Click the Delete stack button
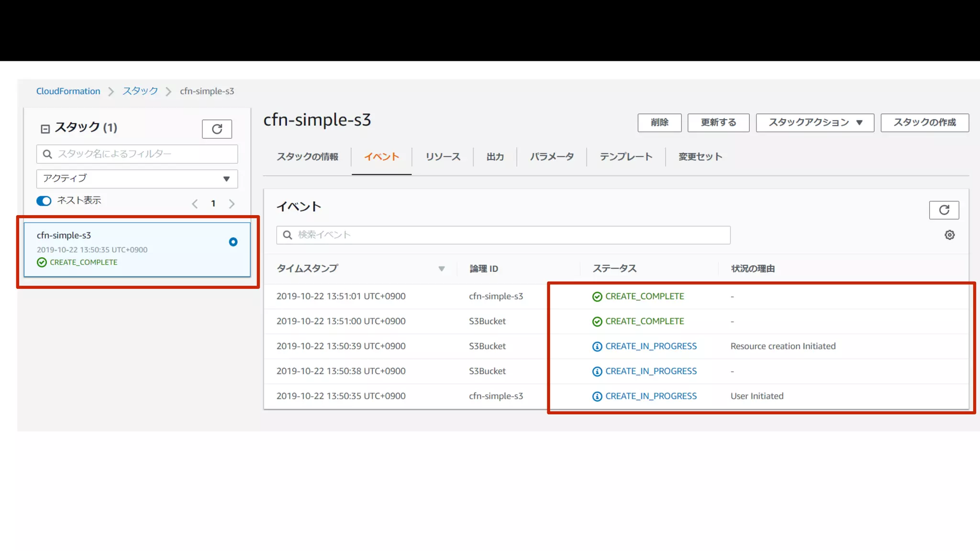This screenshot has height=551, width=980. 659,122
